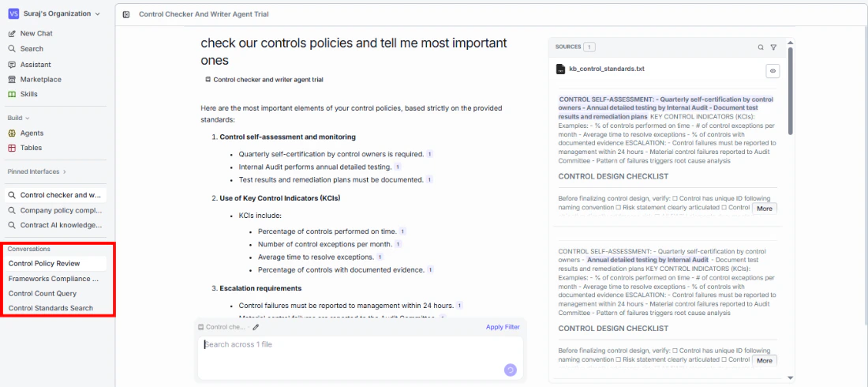The height and width of the screenshot is (387, 868).
Task: Collapse the Build section chevron
Action: (x=28, y=118)
